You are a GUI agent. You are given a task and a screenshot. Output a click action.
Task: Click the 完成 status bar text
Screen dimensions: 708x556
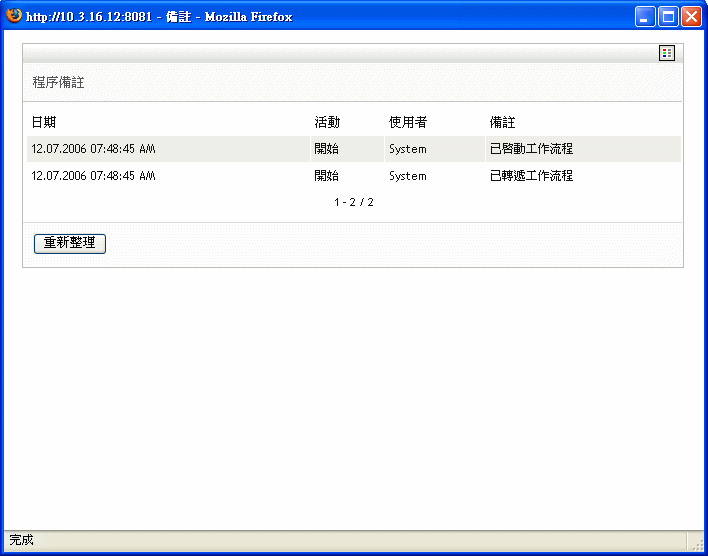(x=21, y=539)
